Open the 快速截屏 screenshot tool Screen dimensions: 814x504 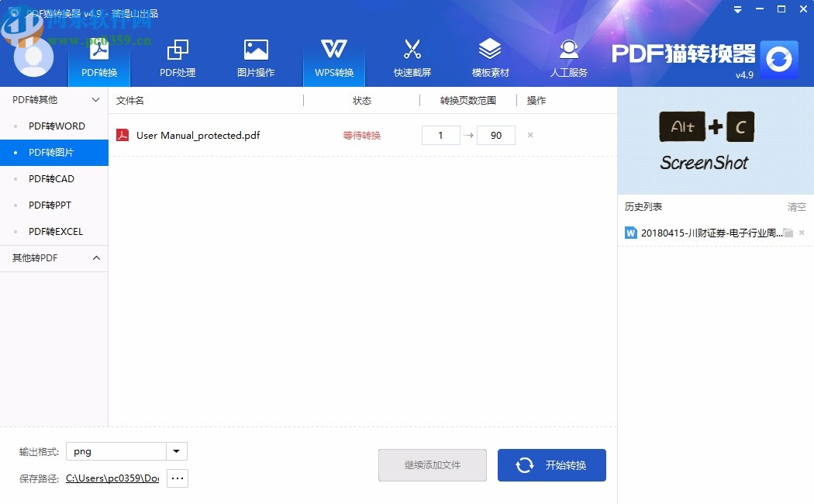coord(412,58)
